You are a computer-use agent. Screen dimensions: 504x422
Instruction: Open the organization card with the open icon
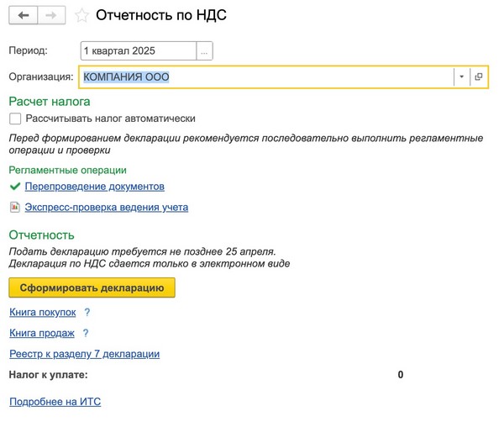tap(479, 77)
